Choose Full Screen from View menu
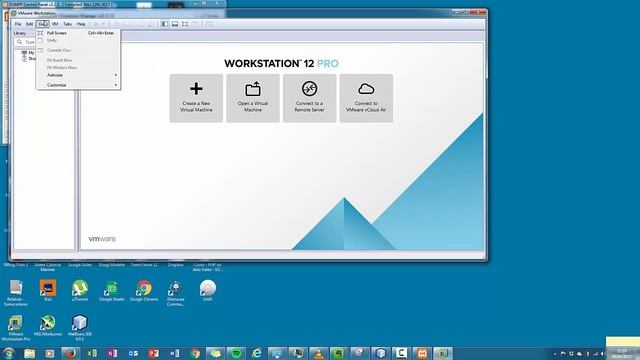Image resolution: width=640 pixels, height=360 pixels. (x=78, y=33)
